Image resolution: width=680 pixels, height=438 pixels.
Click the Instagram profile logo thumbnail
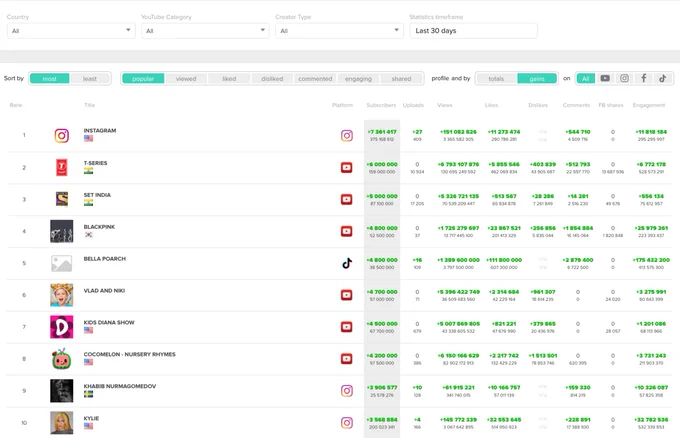62,136
